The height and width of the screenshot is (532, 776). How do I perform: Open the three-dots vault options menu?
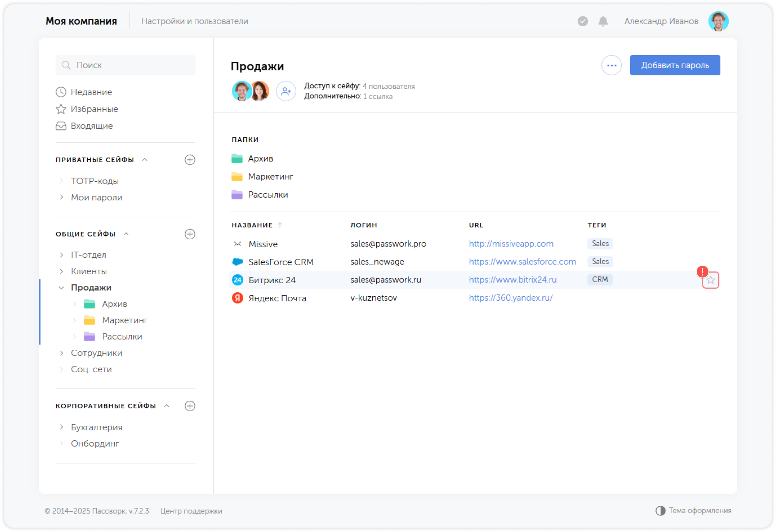tap(611, 65)
